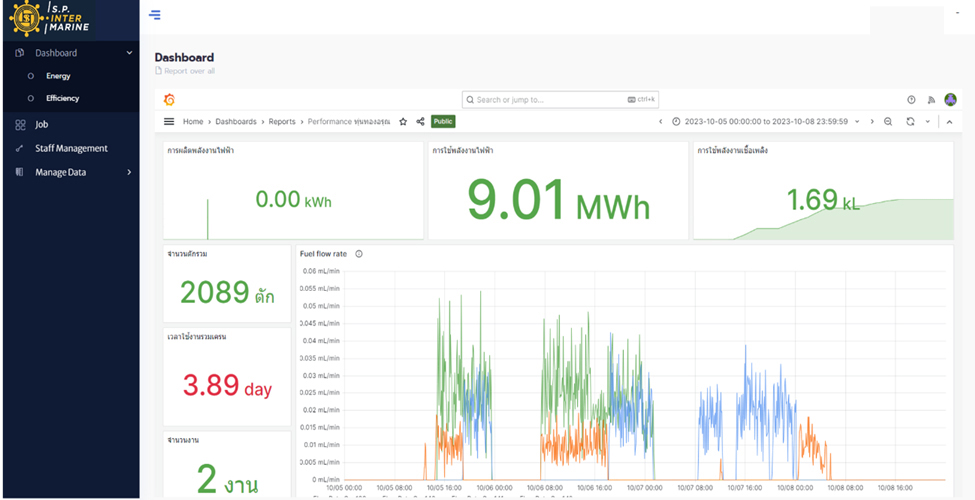This screenshot has height=500, width=975.
Task: Star the Performance dashboard as favorite
Action: click(403, 122)
